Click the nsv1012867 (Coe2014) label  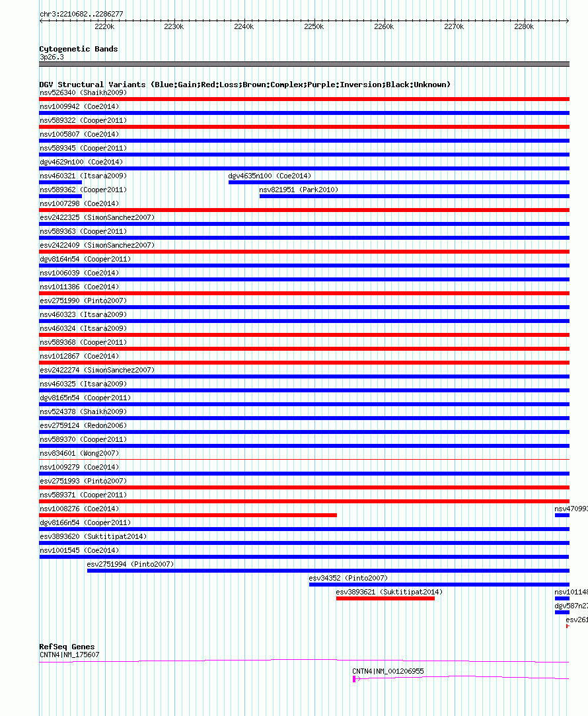[x=79, y=356]
